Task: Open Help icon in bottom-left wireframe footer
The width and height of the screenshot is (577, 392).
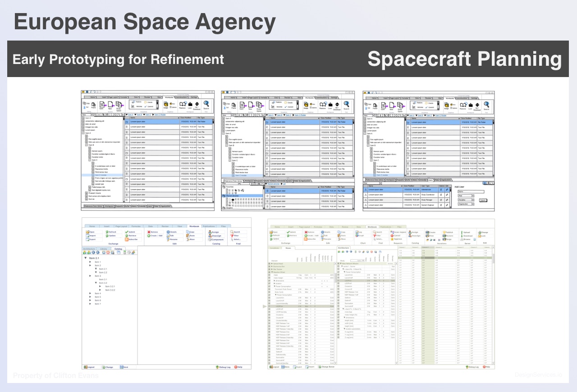Action: tap(235, 367)
